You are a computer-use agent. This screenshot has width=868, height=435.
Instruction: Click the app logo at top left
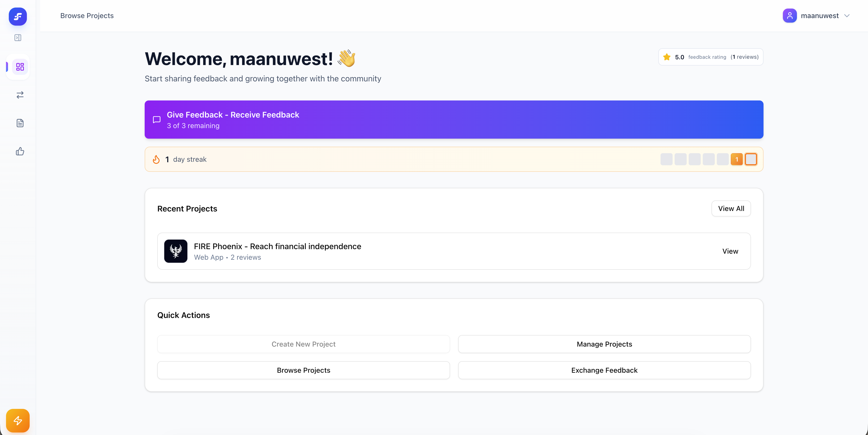click(x=18, y=17)
